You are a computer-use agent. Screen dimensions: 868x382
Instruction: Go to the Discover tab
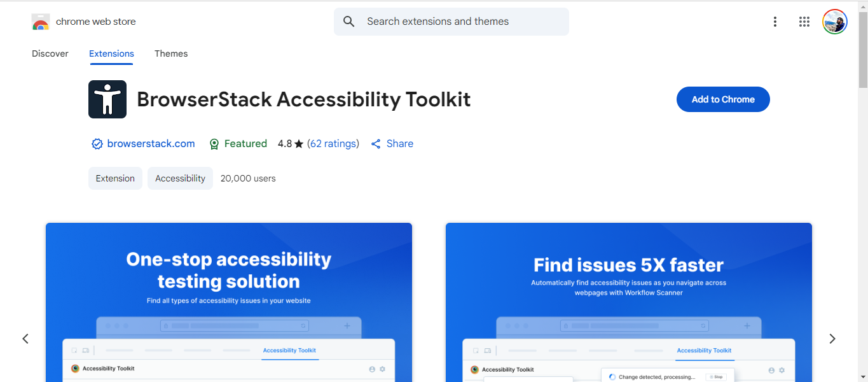click(50, 53)
